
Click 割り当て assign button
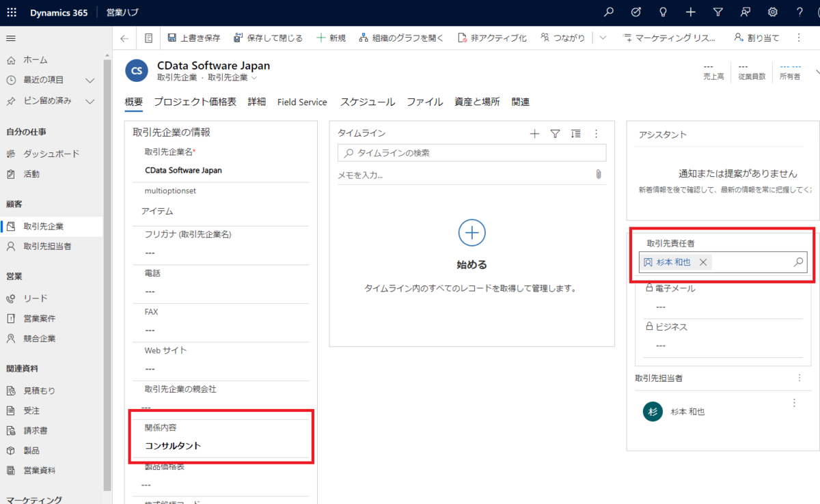756,38
